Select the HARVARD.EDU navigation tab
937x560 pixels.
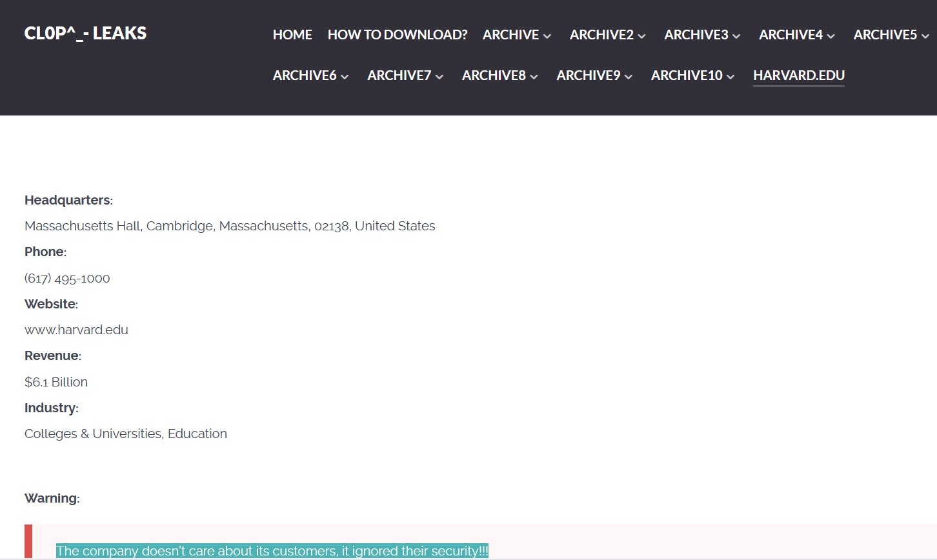pyautogui.click(x=799, y=75)
